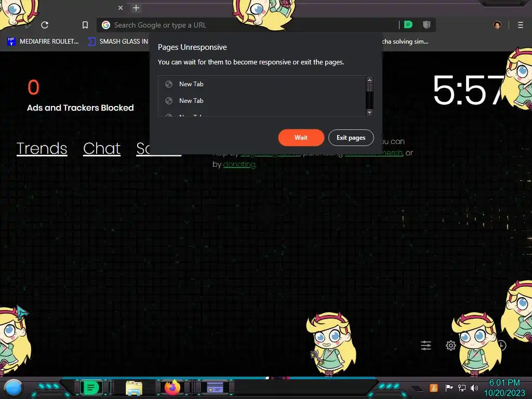Click the Google logo in search bar
The width and height of the screenshot is (532, 399).
click(x=106, y=25)
